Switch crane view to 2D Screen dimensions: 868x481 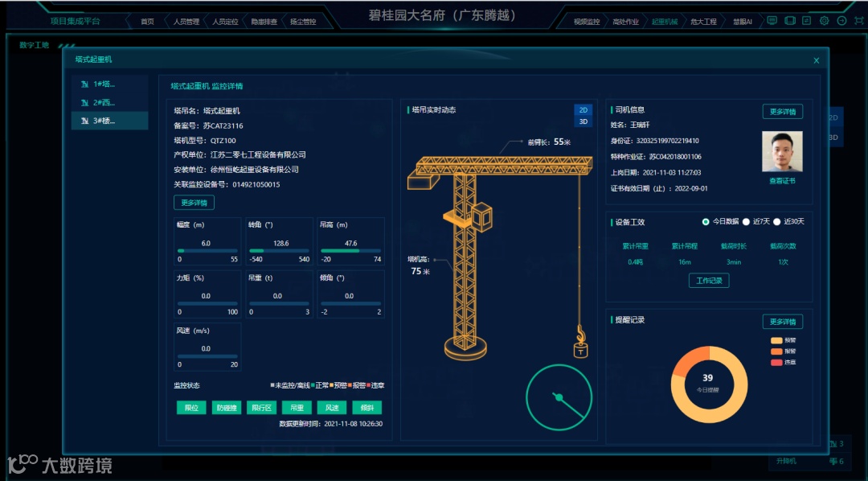pyautogui.click(x=583, y=109)
